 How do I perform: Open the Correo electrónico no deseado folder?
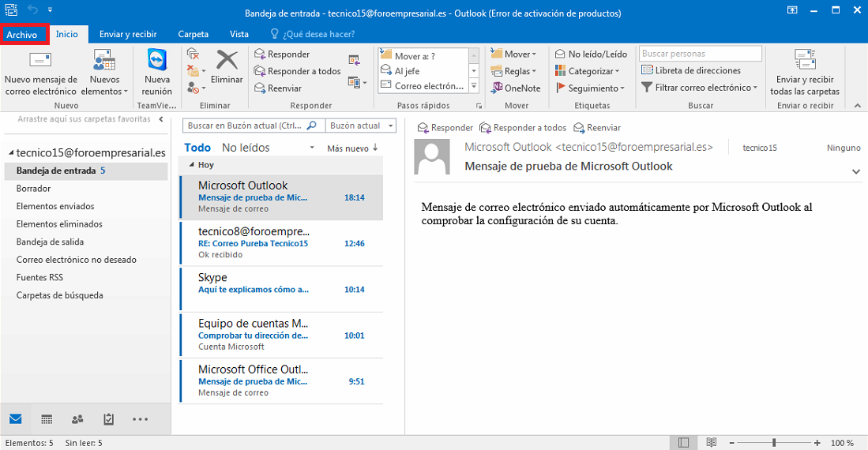(x=77, y=259)
